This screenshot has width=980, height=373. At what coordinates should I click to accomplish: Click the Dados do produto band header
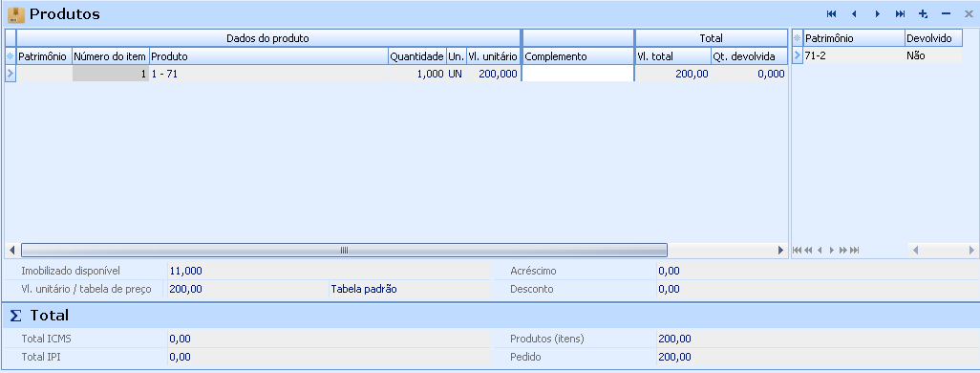(268, 38)
